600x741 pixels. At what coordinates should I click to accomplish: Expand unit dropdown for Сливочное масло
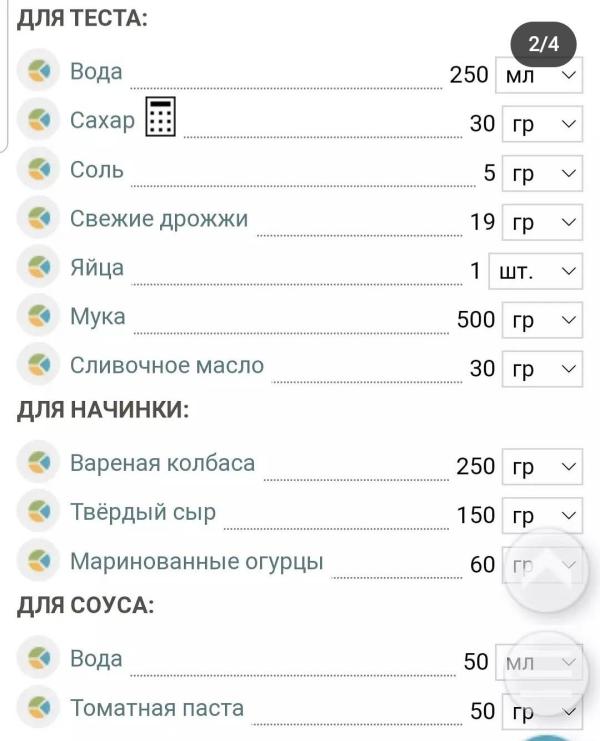pyautogui.click(x=542, y=369)
